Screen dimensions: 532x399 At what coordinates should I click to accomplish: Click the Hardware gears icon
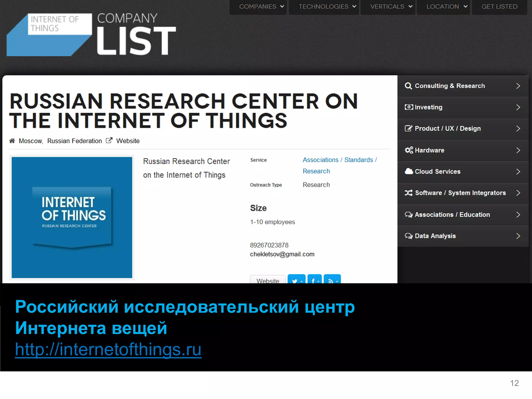coord(409,150)
